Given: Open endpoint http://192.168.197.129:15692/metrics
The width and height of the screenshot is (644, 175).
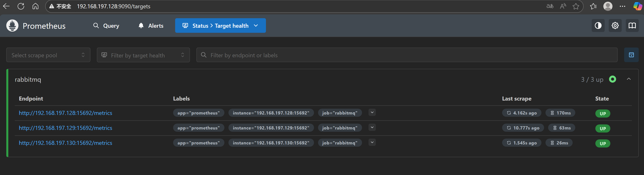Looking at the screenshot, I should point(65,128).
